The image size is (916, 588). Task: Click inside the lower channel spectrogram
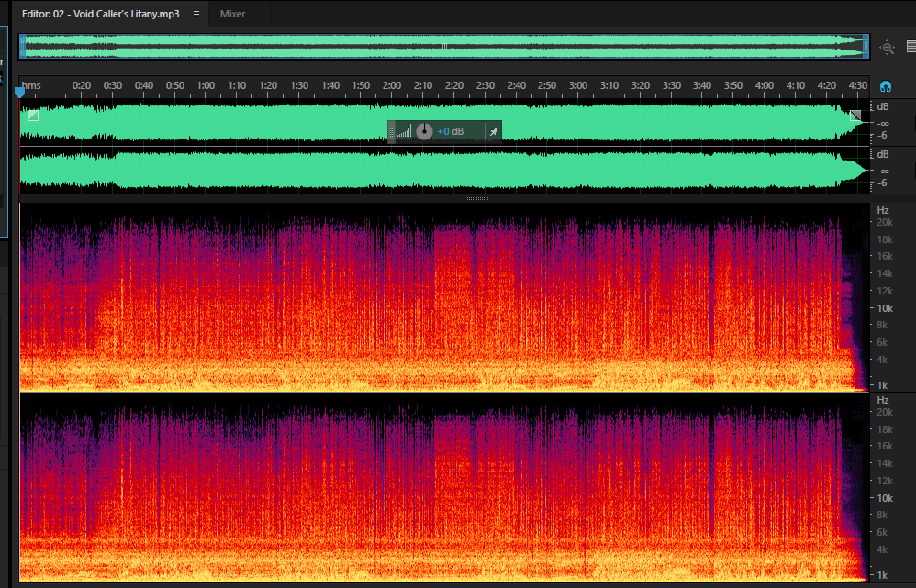(x=444, y=488)
